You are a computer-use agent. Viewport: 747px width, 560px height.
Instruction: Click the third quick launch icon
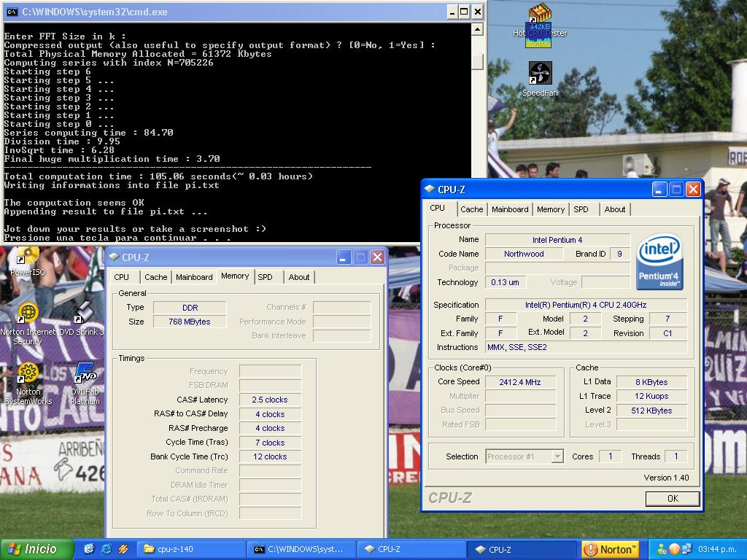[123, 549]
